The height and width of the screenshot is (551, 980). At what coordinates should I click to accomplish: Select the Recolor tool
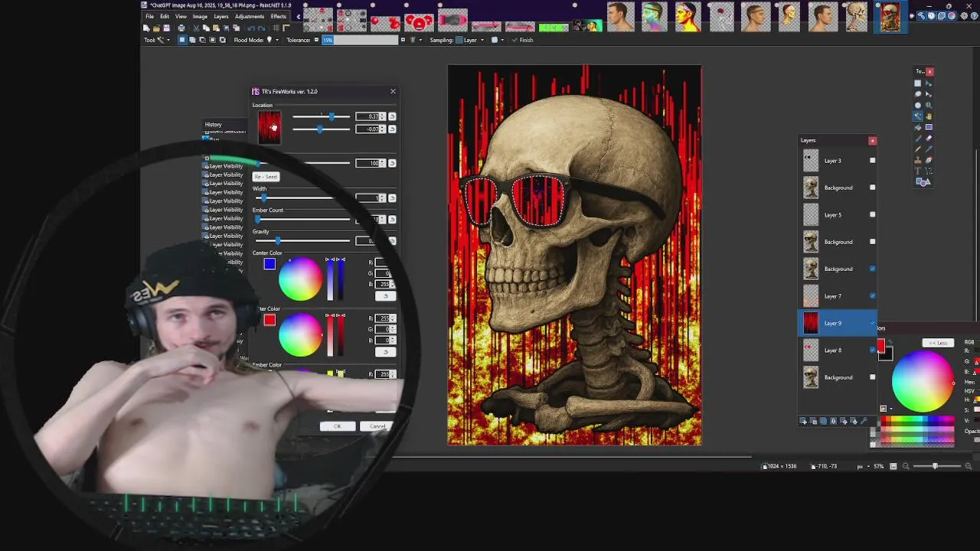(929, 160)
